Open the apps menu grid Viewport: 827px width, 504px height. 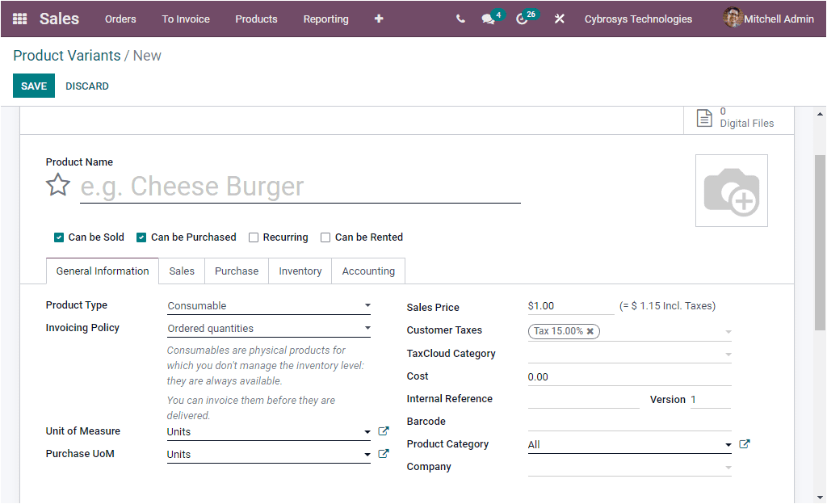click(19, 19)
